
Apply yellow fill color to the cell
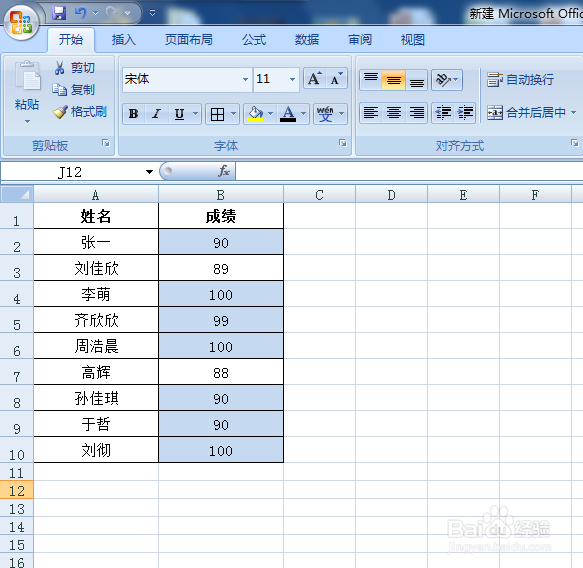point(255,114)
